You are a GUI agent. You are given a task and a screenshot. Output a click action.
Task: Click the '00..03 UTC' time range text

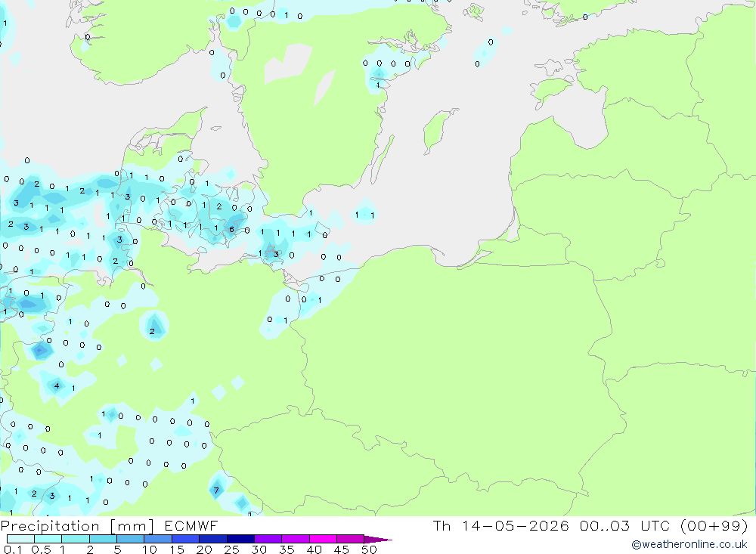point(625,525)
